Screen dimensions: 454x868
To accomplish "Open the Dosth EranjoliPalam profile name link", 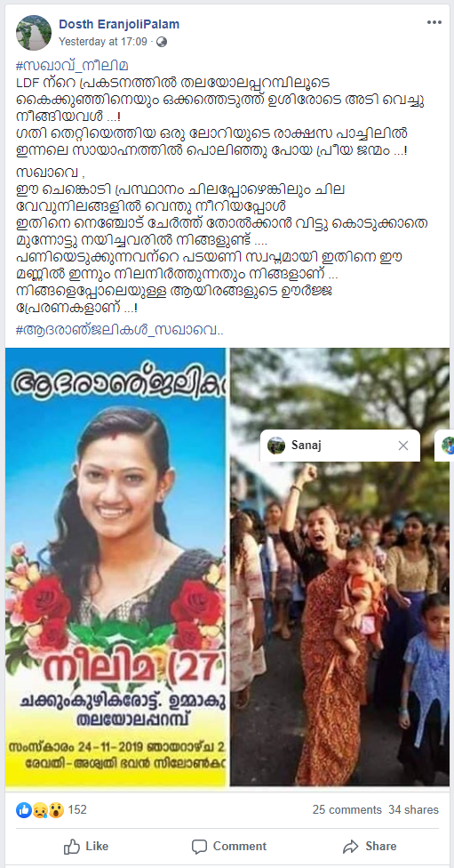I will (119, 24).
